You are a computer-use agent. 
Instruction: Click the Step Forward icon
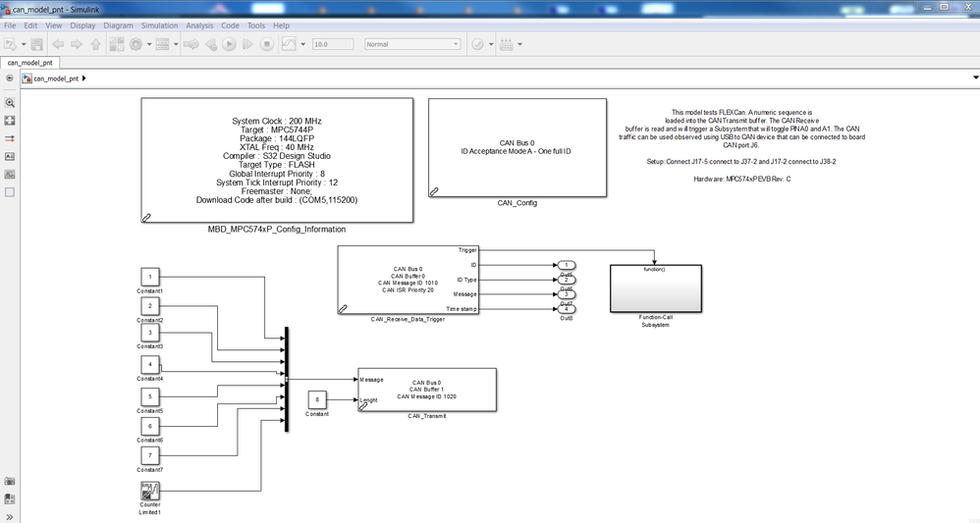248,44
